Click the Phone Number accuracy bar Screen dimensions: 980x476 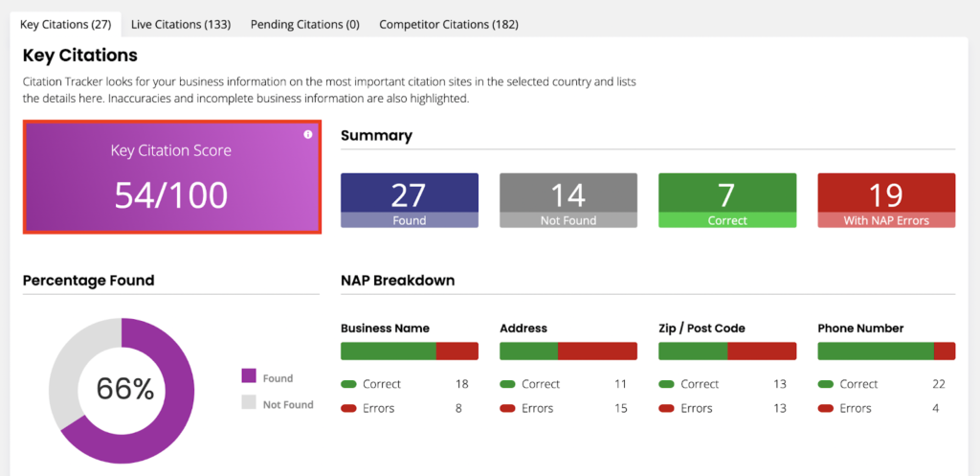click(885, 351)
